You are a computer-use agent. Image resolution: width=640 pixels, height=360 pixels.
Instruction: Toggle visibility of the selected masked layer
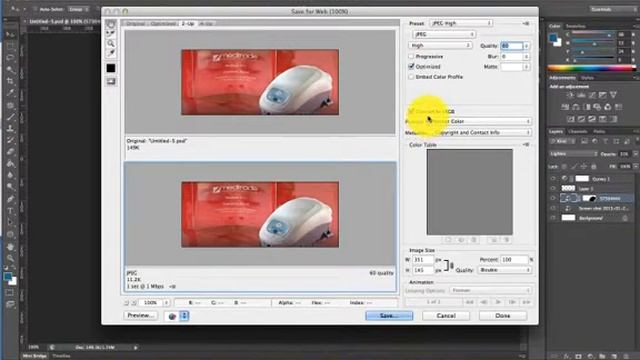pos(553,198)
